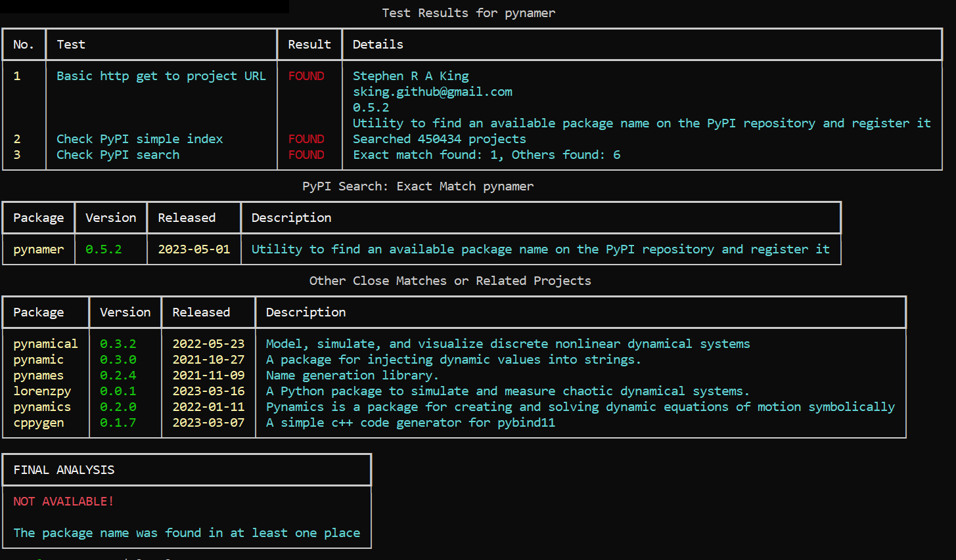
Task: Click 'A simple c++ code generator for pybind11'
Action: point(411,423)
